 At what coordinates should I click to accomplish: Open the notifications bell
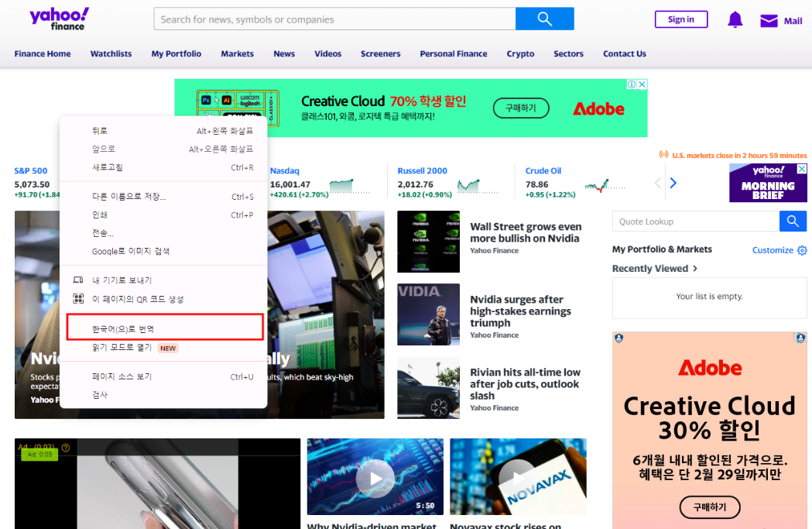(735, 19)
